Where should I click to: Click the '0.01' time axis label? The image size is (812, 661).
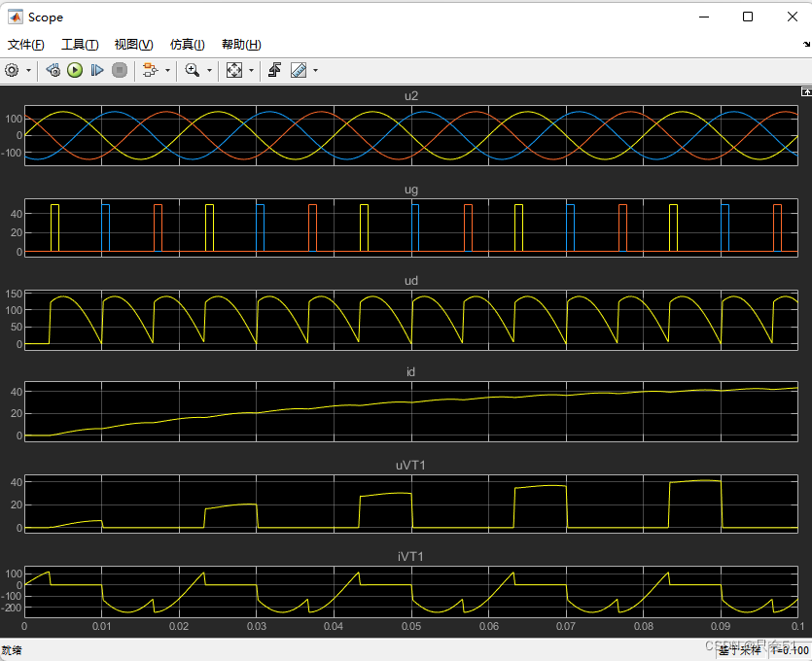coord(101,626)
